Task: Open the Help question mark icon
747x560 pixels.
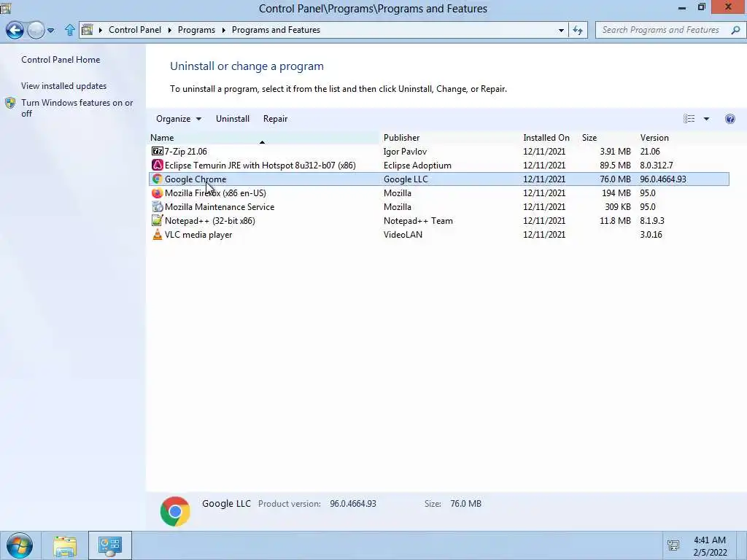Action: click(729, 119)
